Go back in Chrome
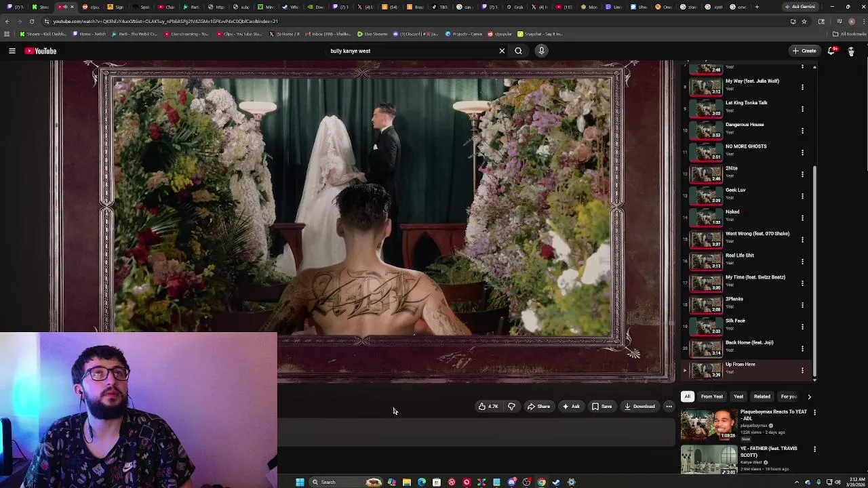 point(7,21)
